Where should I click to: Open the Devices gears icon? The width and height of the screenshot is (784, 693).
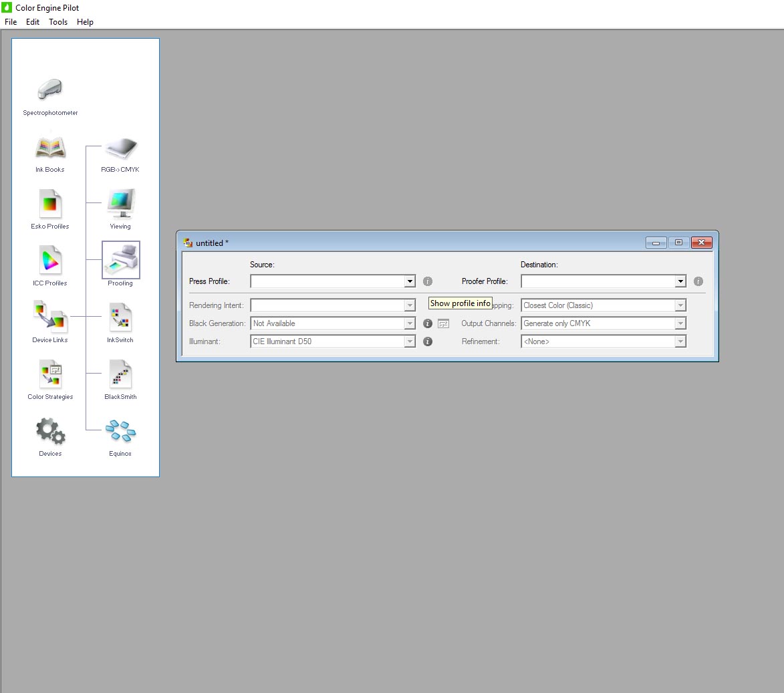point(50,431)
